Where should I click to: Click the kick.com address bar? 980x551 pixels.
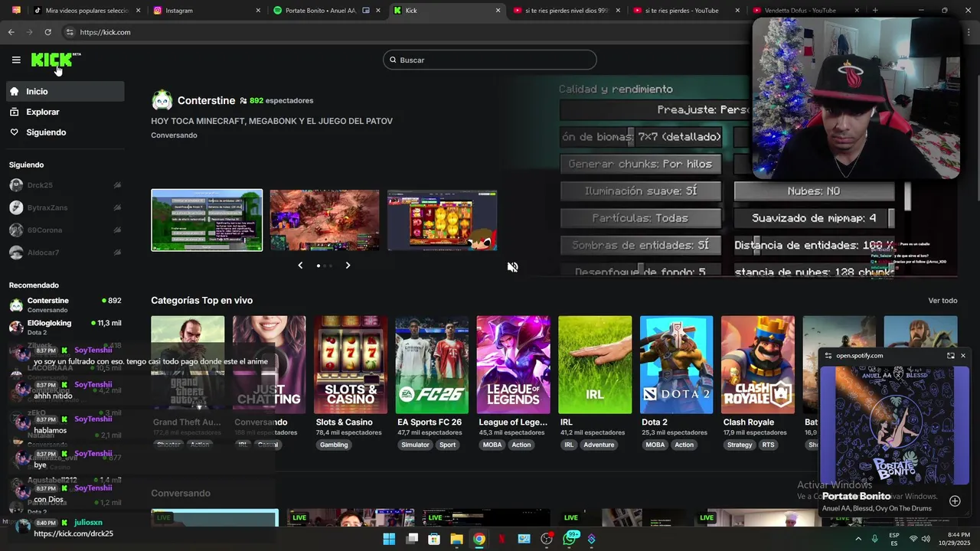(406, 32)
